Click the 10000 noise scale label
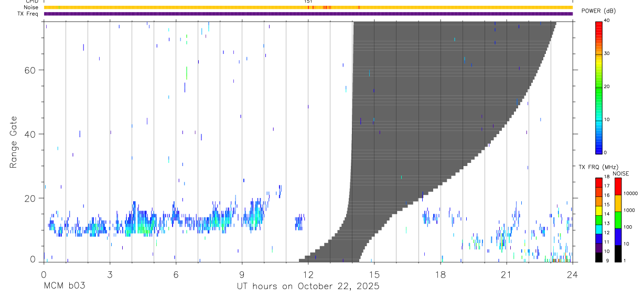Image resolution: width=644 pixels, height=297 pixels. [x=631, y=193]
